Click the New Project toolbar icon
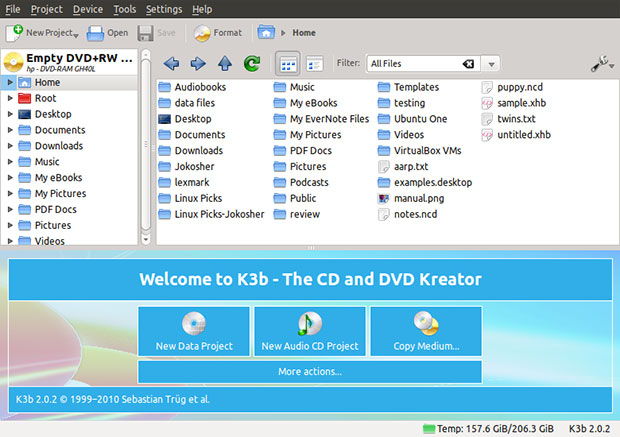 pos(14,33)
